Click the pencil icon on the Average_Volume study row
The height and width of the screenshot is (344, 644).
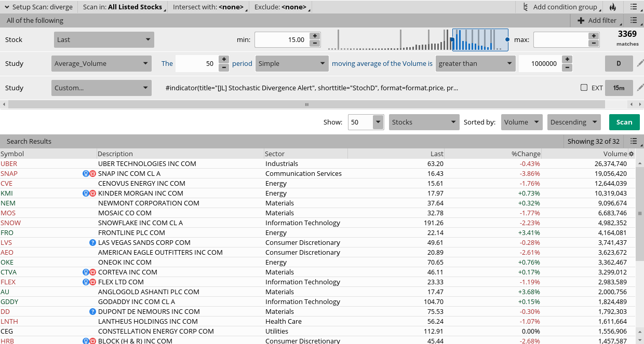(640, 64)
